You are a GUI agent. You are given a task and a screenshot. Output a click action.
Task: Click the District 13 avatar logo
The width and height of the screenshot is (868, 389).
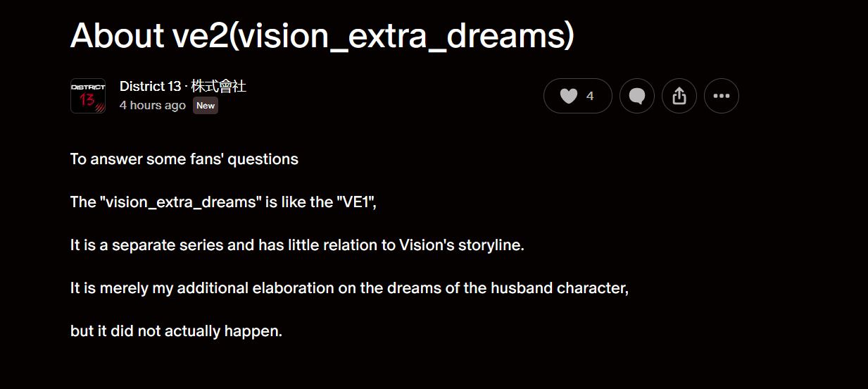pos(88,96)
